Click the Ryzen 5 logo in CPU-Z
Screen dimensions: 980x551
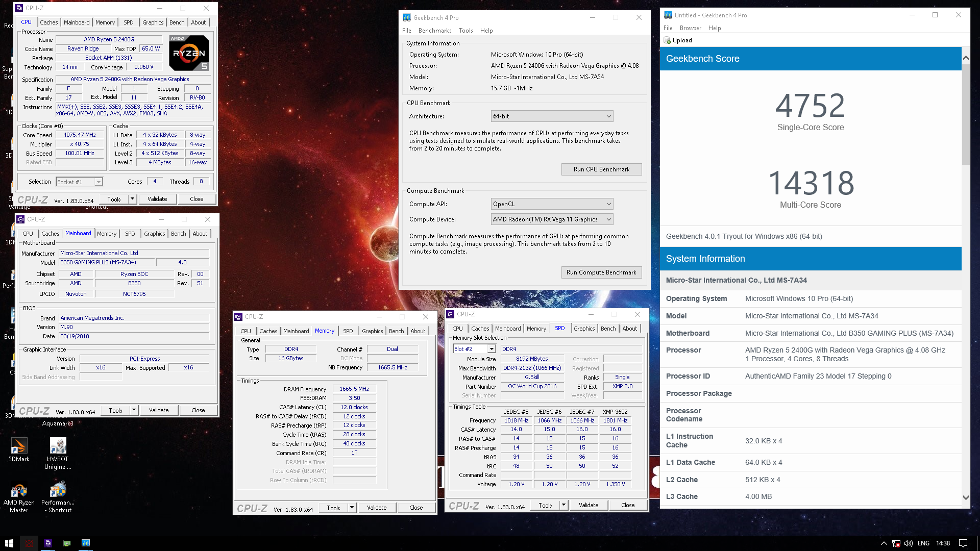pos(189,53)
